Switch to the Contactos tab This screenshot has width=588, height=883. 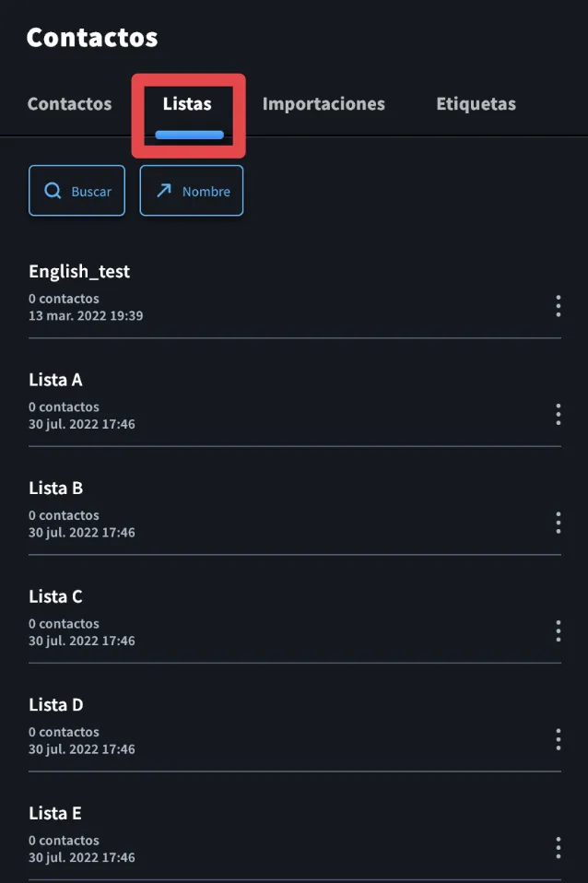click(x=69, y=103)
